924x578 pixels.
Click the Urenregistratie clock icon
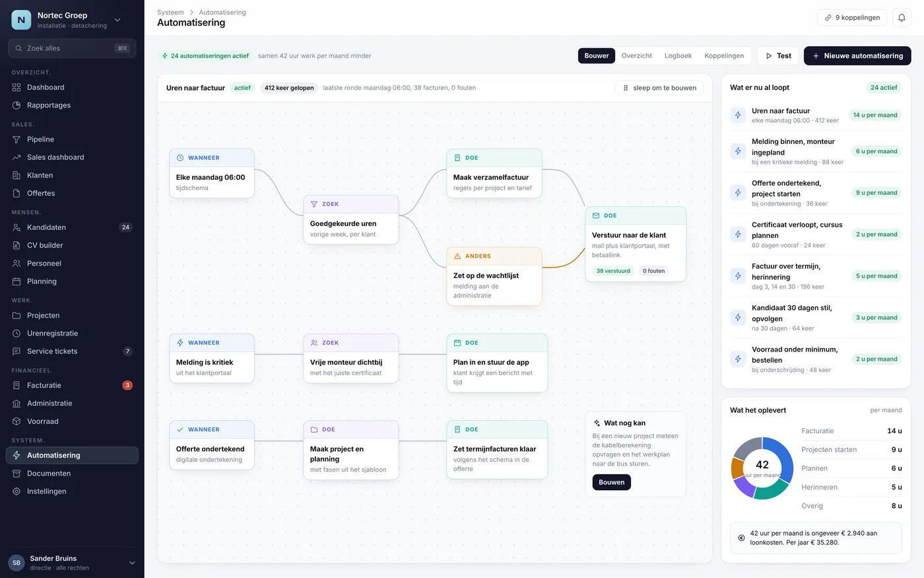[x=16, y=333]
